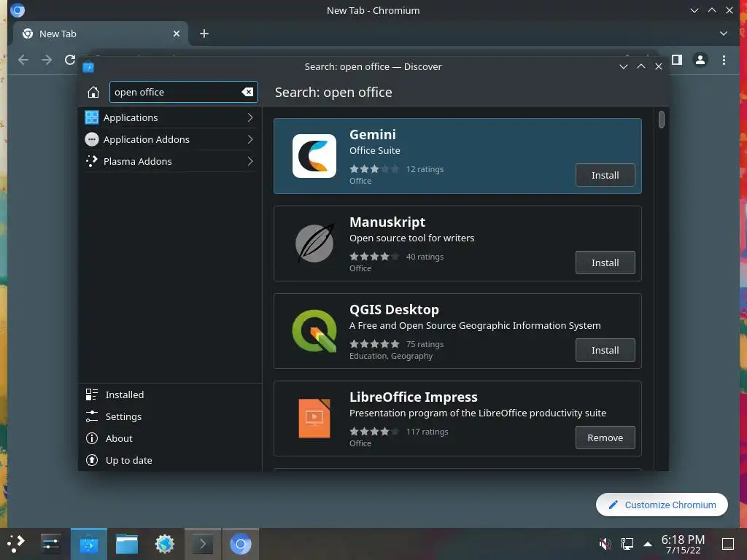Image resolution: width=747 pixels, height=560 pixels.
Task: Install Manuskript
Action: (x=605, y=262)
